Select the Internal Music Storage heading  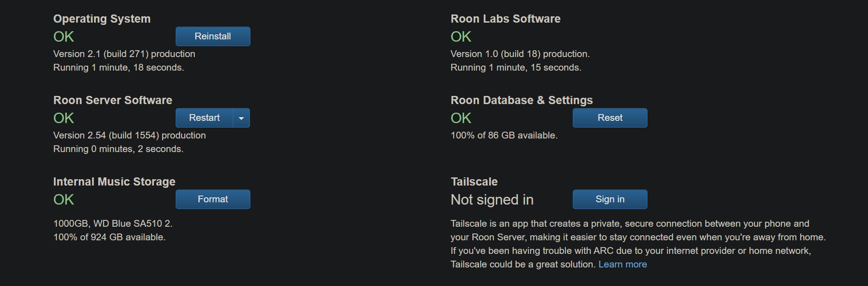pyautogui.click(x=114, y=182)
